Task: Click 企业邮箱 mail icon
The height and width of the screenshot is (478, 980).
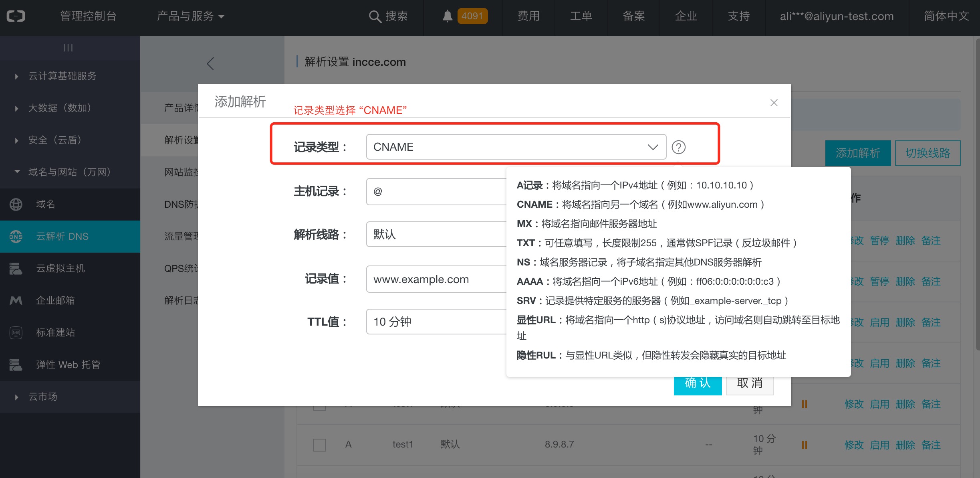Action: pyautogui.click(x=16, y=300)
